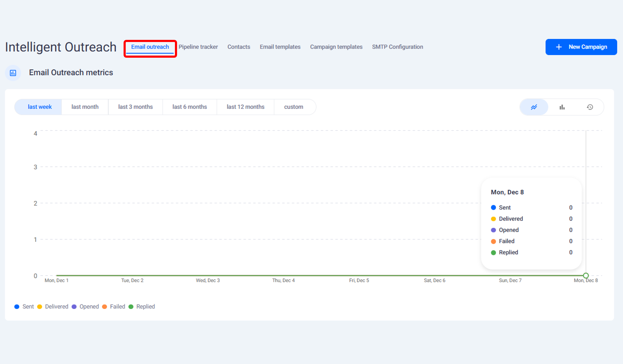Select last 12 months range
Image resolution: width=623 pixels, height=364 pixels.
click(245, 107)
